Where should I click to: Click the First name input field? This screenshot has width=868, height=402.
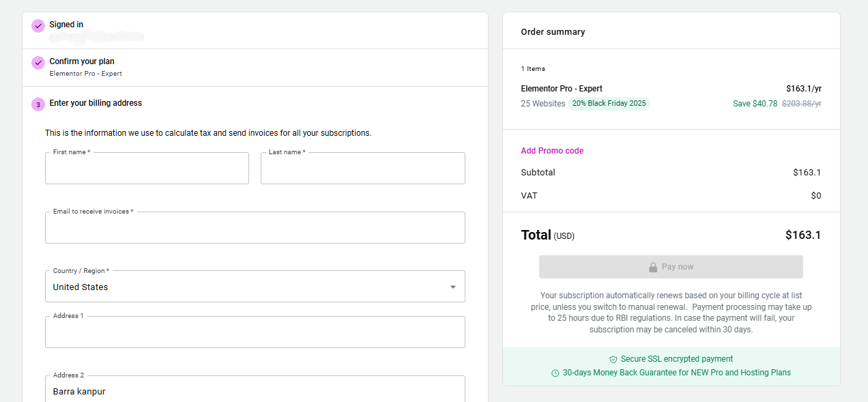147,168
